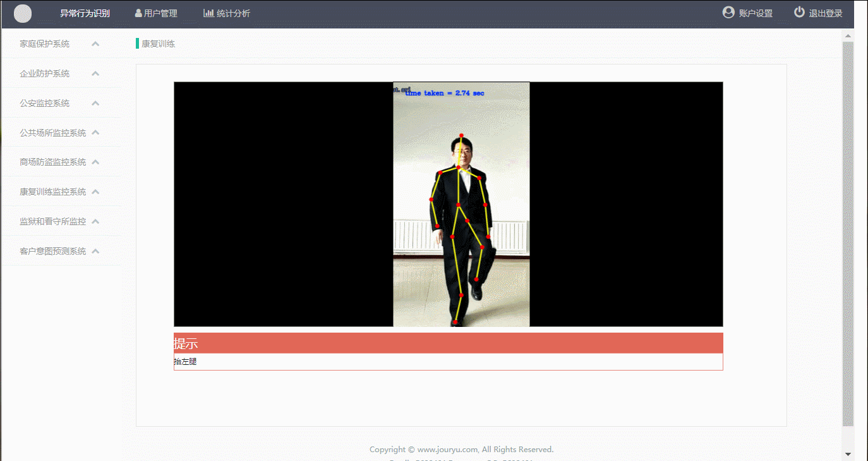Click the power icon beside 退出登录
This screenshot has height=461, width=868.
799,13
